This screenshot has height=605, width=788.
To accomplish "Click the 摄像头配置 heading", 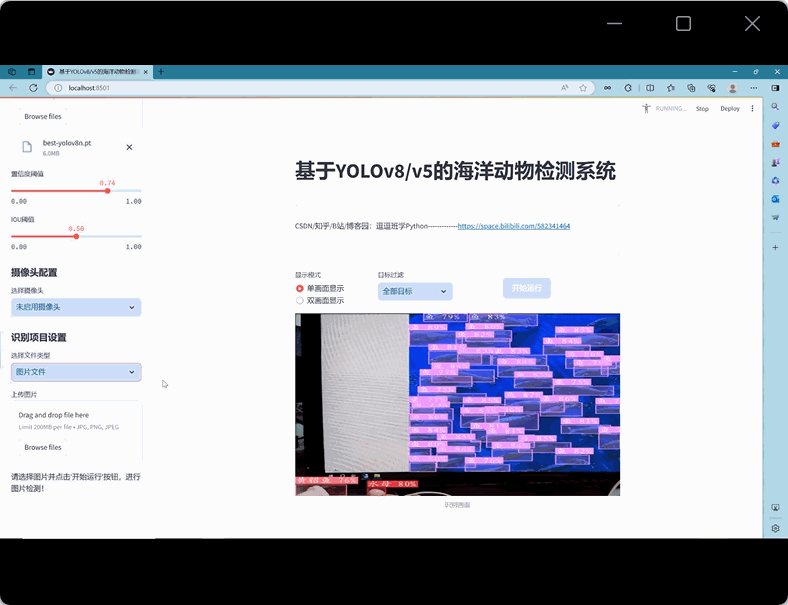I will [34, 272].
